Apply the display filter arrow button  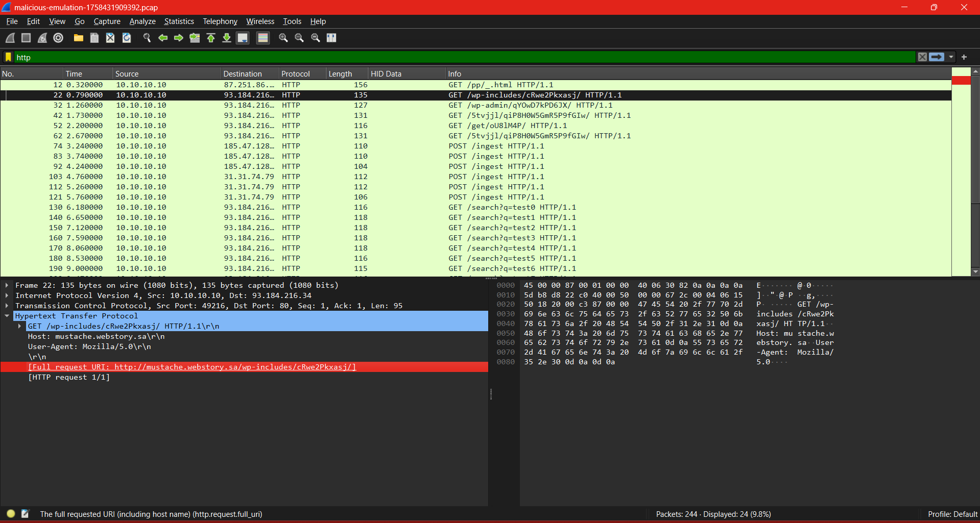[937, 57]
